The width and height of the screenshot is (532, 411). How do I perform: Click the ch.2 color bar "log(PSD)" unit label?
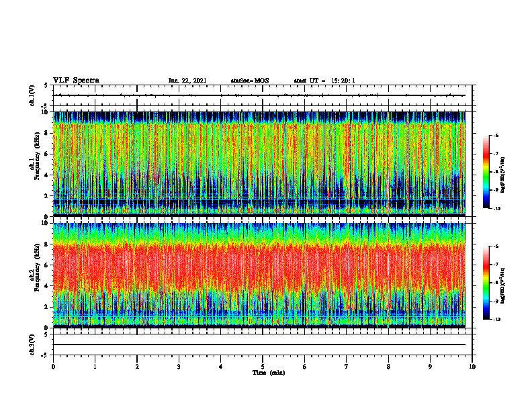tap(503, 285)
